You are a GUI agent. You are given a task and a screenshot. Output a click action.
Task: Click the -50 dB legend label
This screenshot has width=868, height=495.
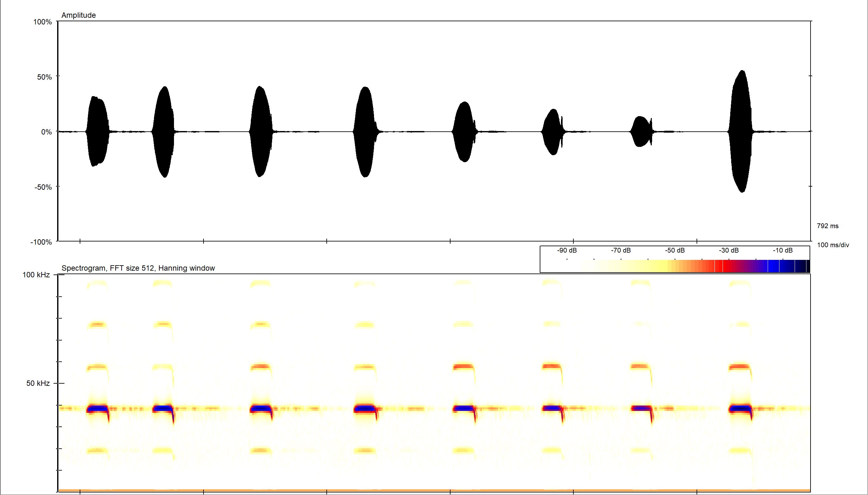coord(675,251)
